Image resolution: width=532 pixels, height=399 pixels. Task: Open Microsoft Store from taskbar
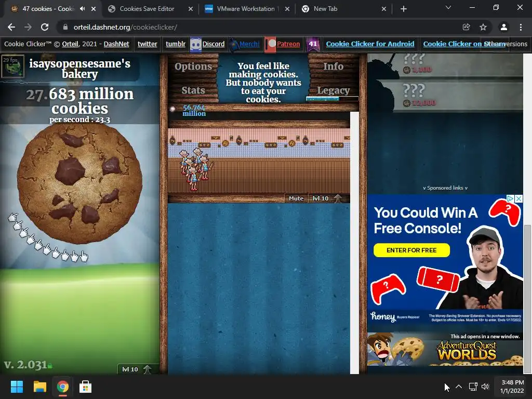click(86, 387)
